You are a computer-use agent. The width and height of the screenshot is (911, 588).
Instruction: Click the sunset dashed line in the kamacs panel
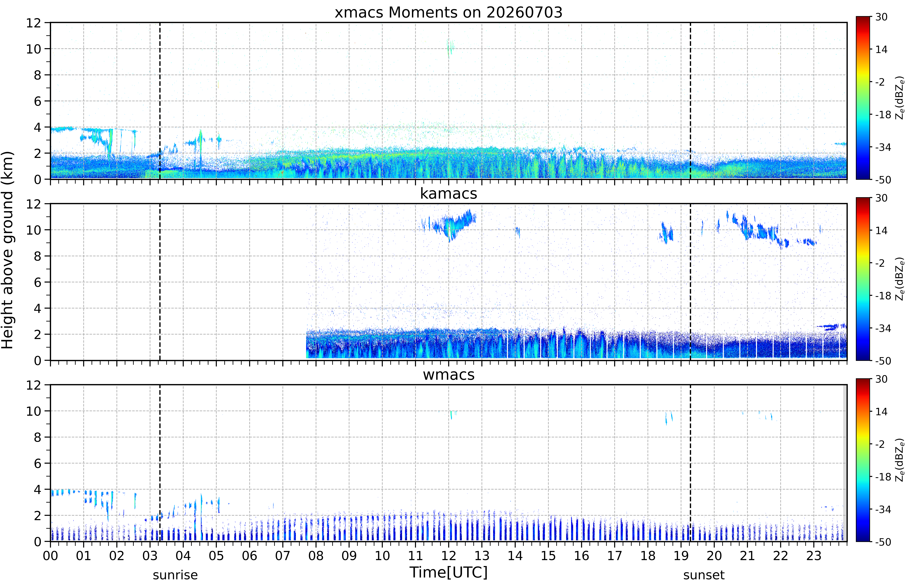(690, 282)
